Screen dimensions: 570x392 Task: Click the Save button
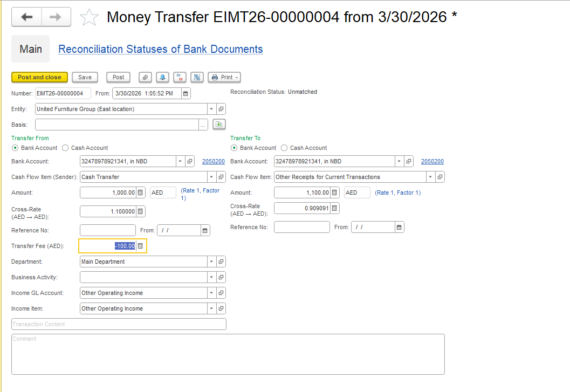[x=85, y=77]
